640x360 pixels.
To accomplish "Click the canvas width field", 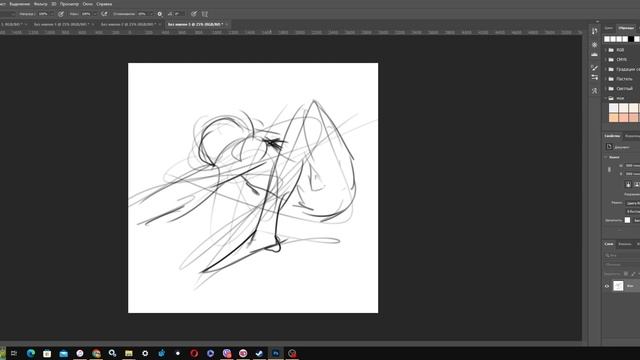I will 632,166.
